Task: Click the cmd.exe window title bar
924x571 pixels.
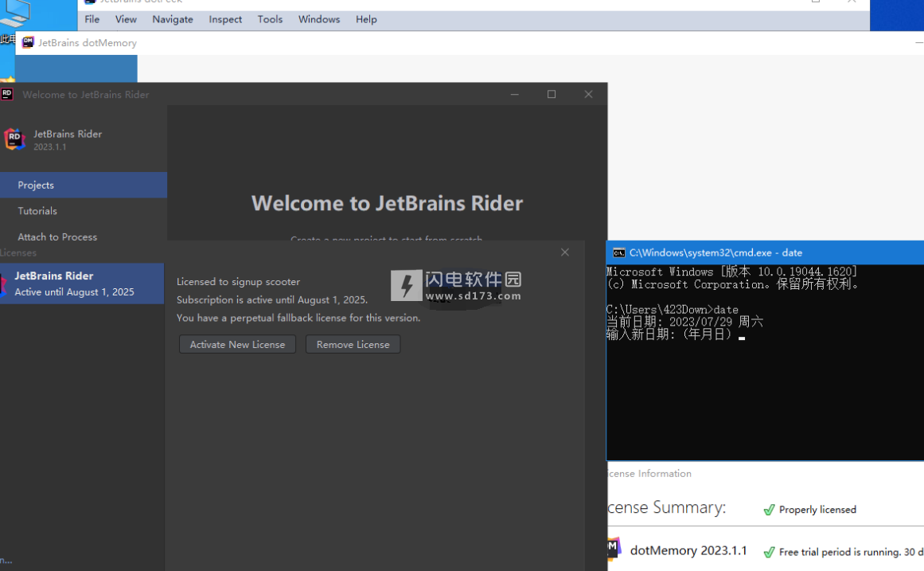Action: 765,252
